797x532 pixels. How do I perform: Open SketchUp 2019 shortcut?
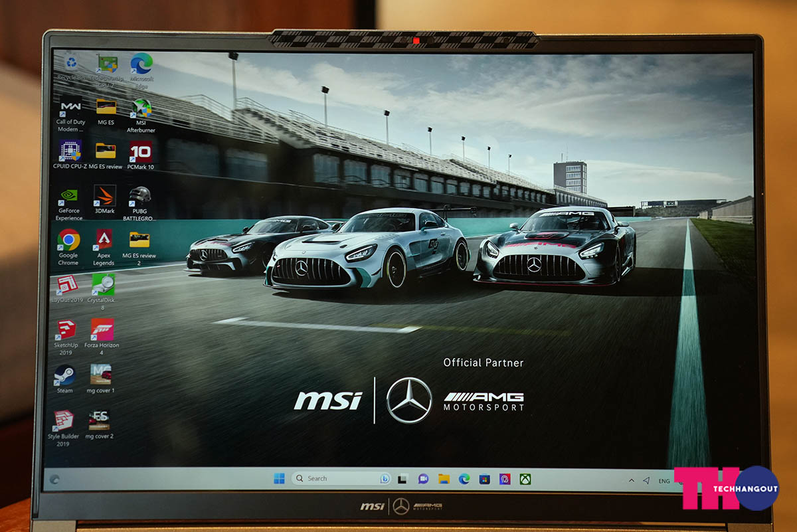coord(66,337)
